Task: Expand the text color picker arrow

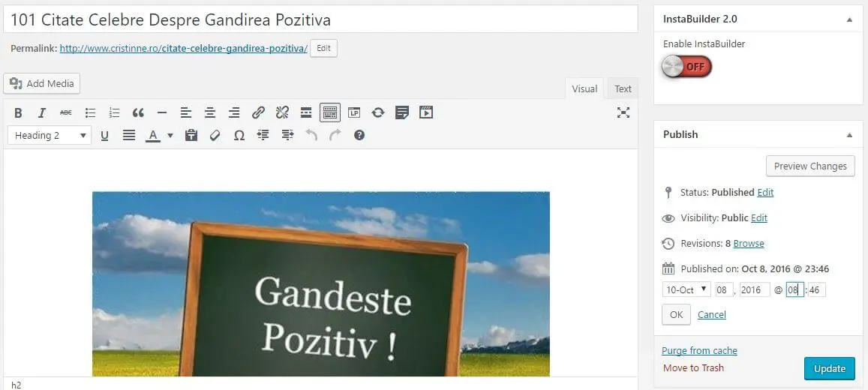Action: pos(170,136)
